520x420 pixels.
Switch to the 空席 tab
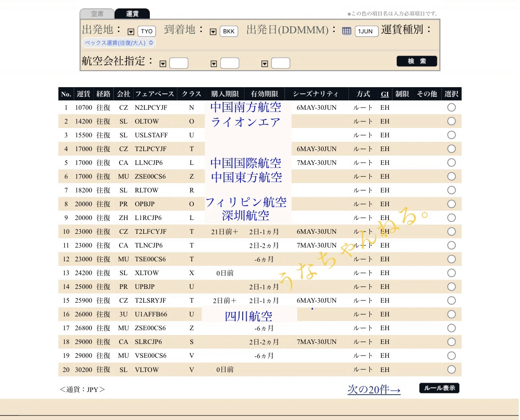click(x=97, y=14)
